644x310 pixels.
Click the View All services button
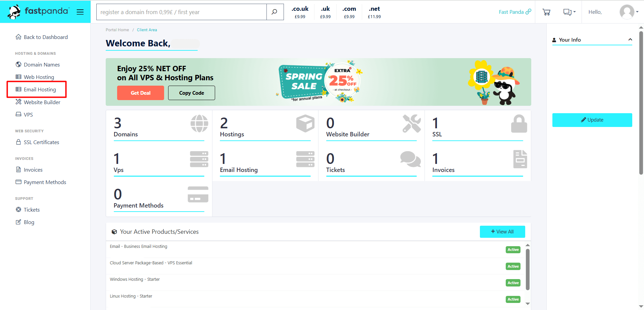(x=502, y=232)
